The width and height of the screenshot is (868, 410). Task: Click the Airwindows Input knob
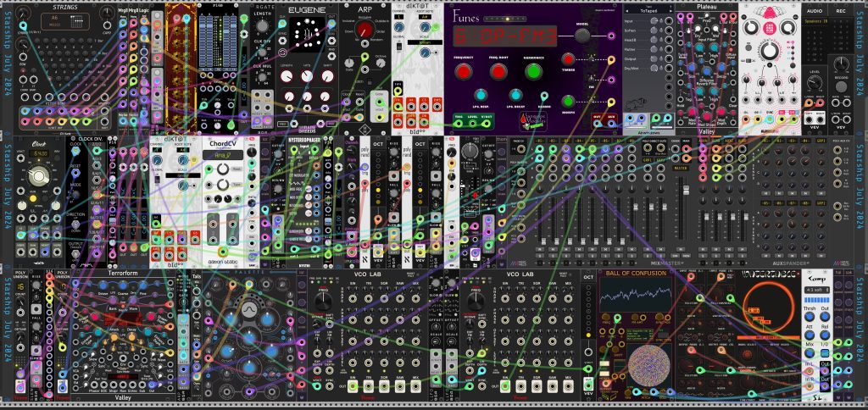[x=655, y=20]
